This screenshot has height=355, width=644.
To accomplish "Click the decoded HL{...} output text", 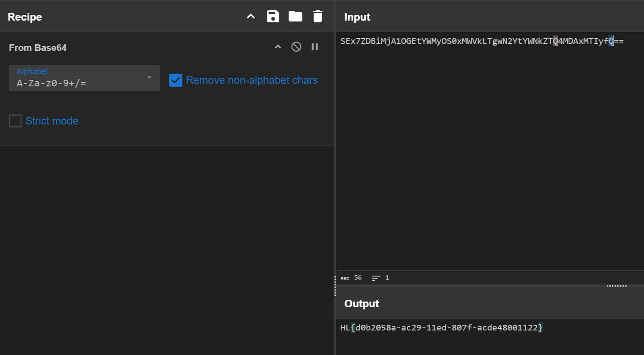I will tap(441, 328).
